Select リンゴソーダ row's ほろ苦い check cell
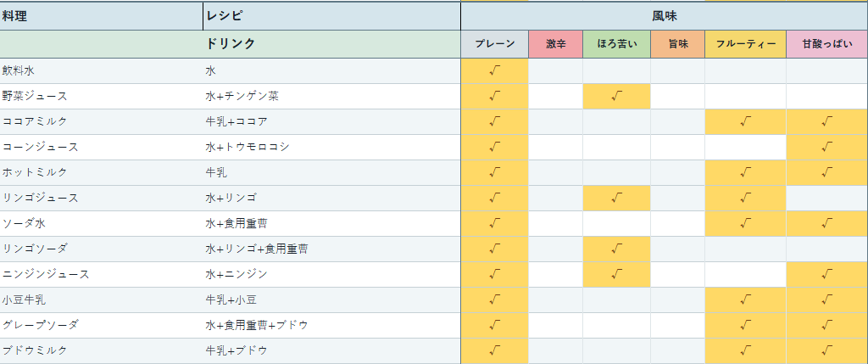Image resolution: width=868 pixels, height=364 pixels. pos(617,249)
